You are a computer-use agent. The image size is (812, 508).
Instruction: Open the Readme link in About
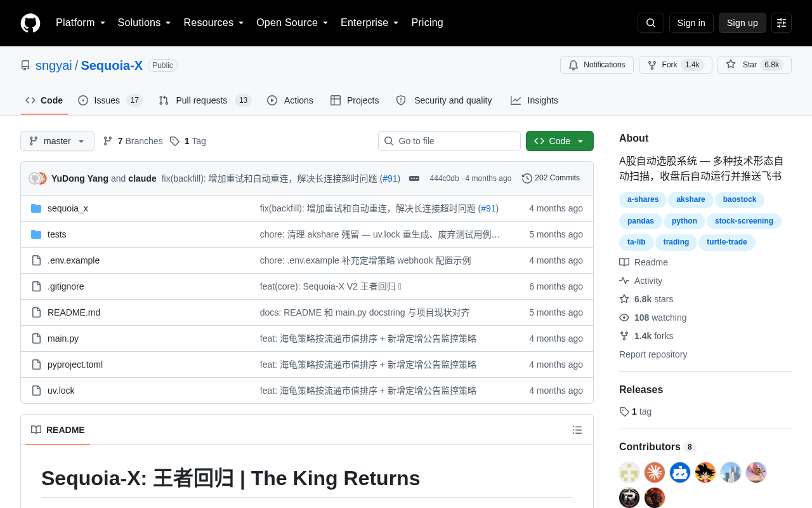click(643, 262)
